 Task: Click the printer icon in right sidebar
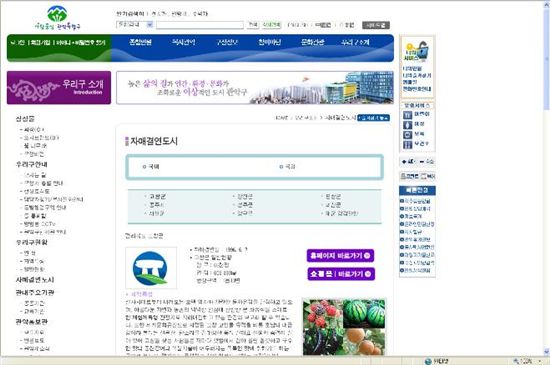pyautogui.click(x=404, y=176)
